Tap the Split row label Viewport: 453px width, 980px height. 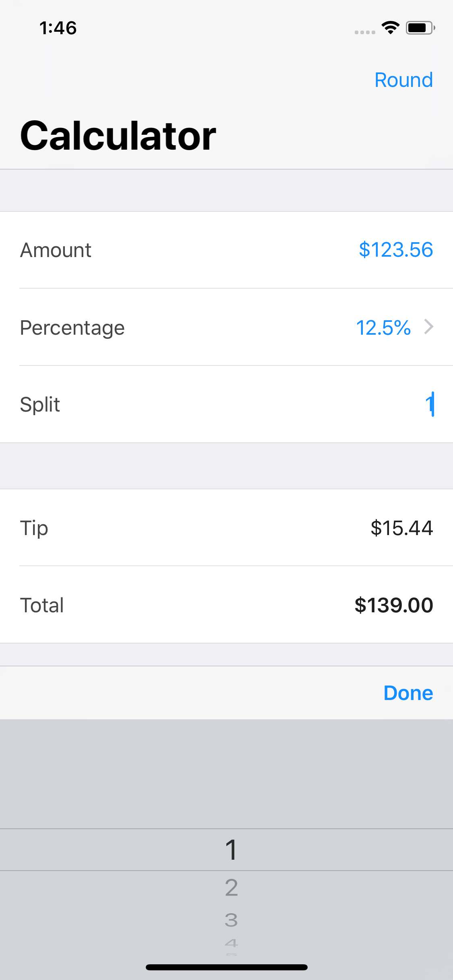(40, 404)
